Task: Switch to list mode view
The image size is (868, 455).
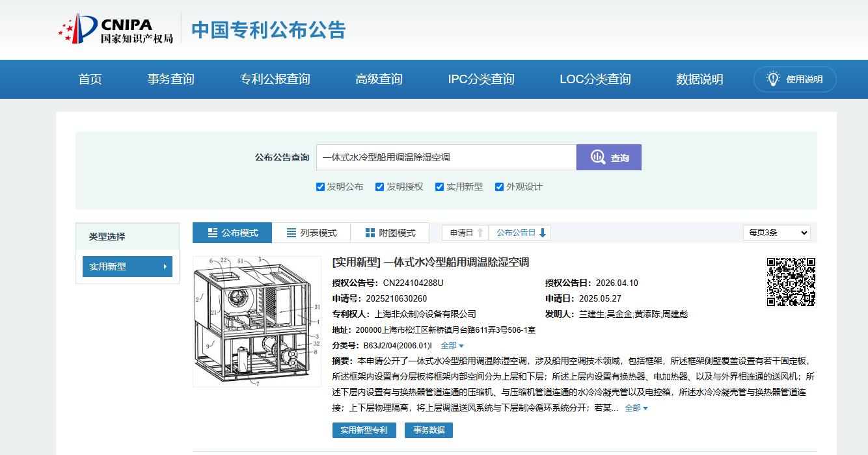Action: coord(310,233)
